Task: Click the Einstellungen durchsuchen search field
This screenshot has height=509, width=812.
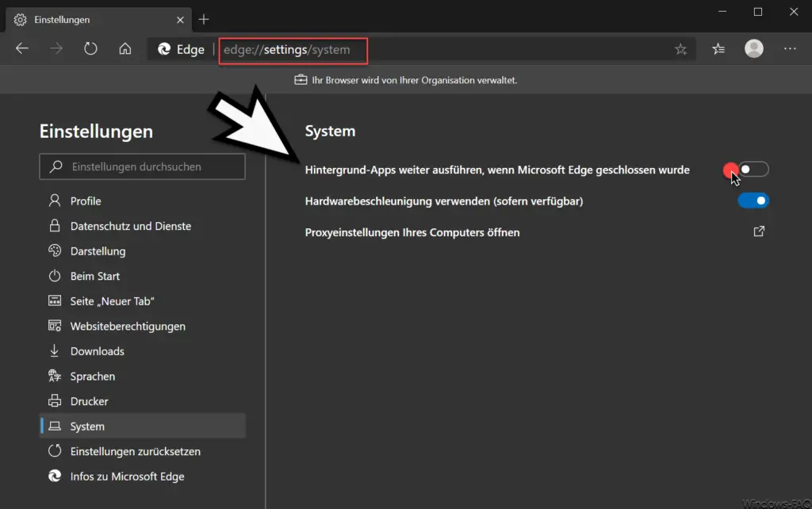Action: tap(143, 166)
